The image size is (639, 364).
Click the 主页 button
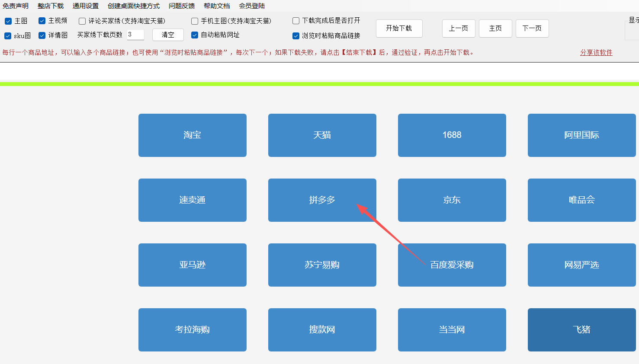495,29
